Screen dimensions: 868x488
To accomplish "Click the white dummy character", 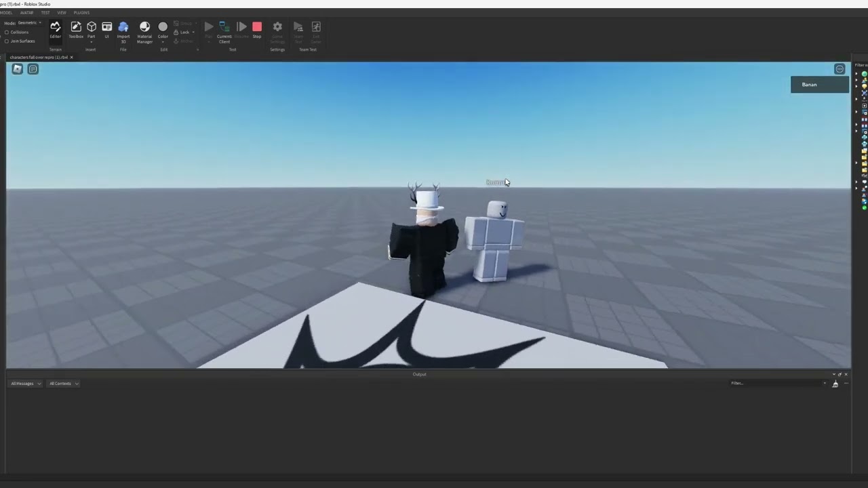I will tap(494, 241).
